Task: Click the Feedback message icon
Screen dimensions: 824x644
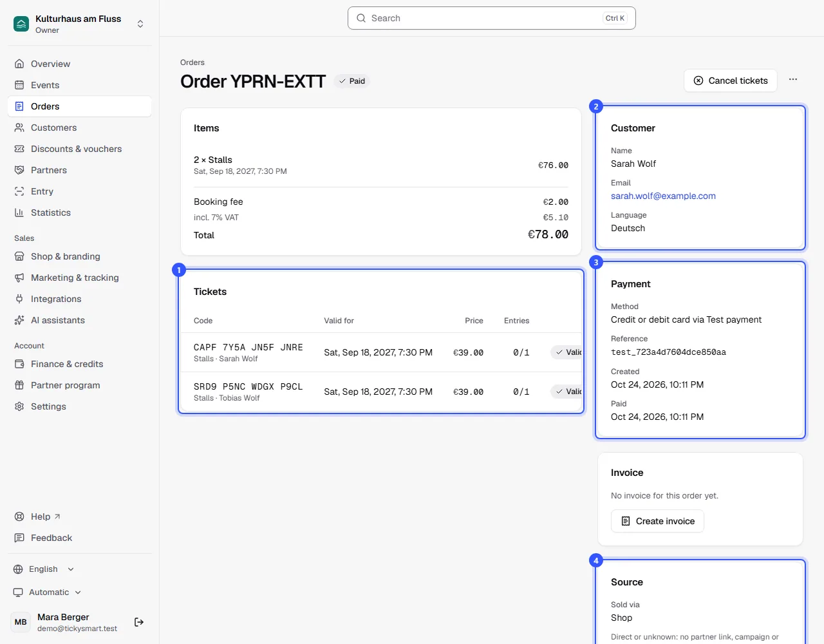Action: [x=19, y=538]
